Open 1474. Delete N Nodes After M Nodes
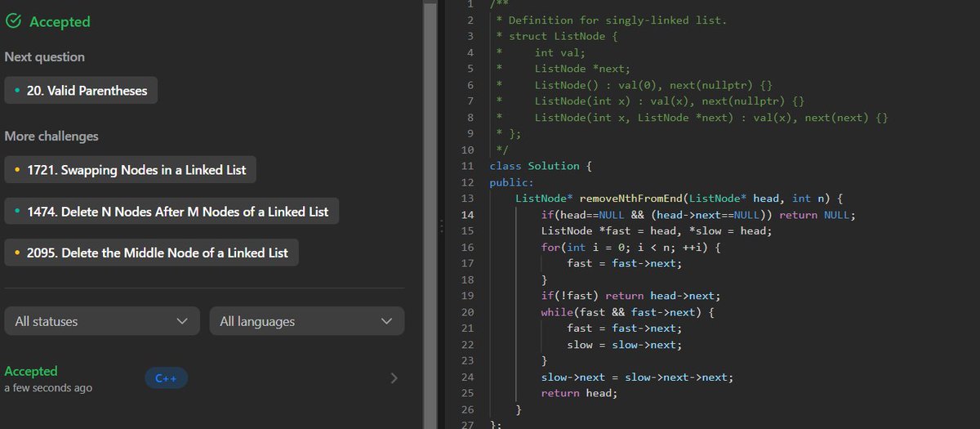The height and width of the screenshot is (429, 980). click(x=171, y=212)
